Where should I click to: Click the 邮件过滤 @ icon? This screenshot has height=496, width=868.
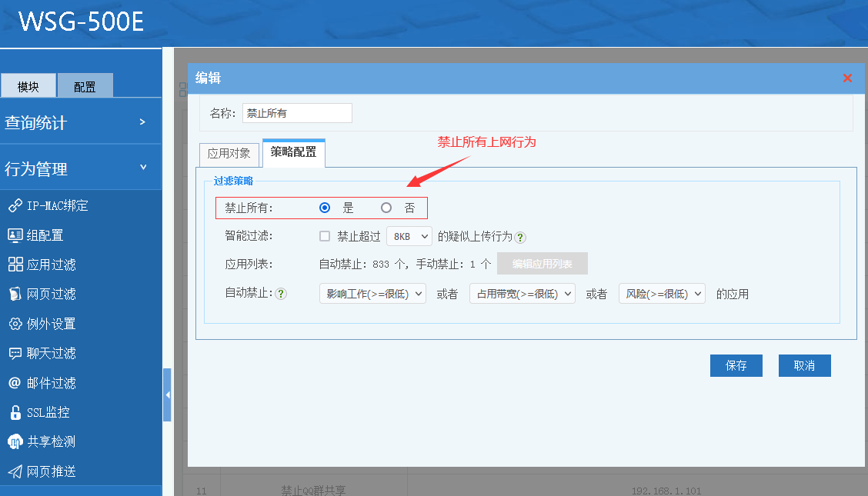click(x=15, y=383)
